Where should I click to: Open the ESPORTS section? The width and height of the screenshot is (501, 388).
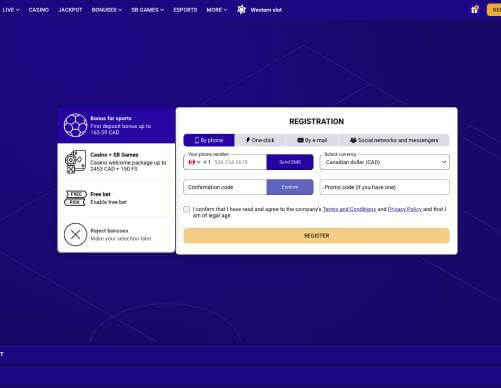[x=185, y=10]
